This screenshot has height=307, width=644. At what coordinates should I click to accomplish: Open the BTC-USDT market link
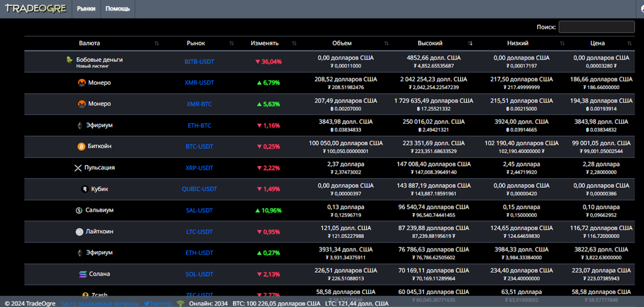pos(199,146)
